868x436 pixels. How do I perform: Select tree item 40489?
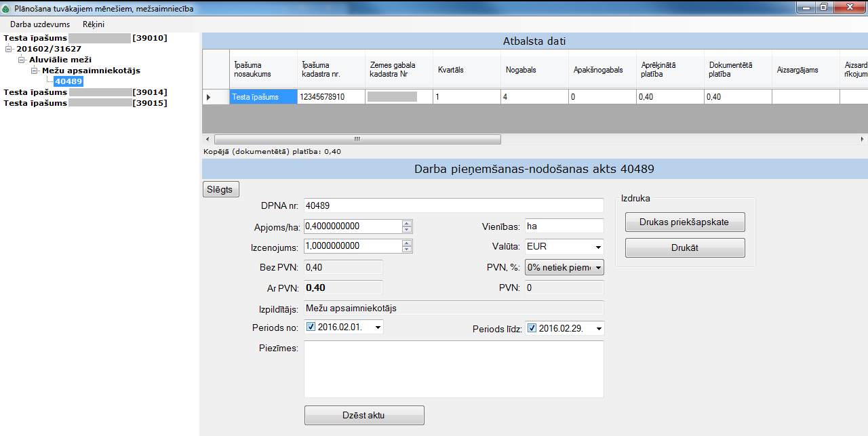coord(68,81)
